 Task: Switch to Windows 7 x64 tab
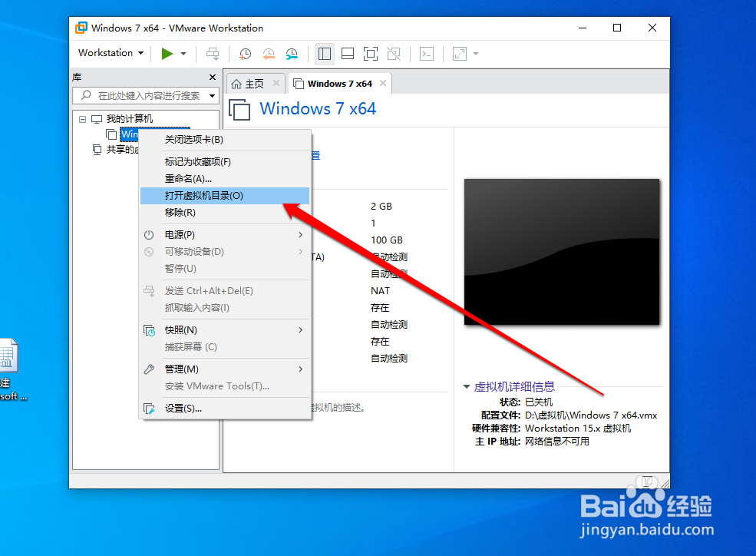coord(340,84)
